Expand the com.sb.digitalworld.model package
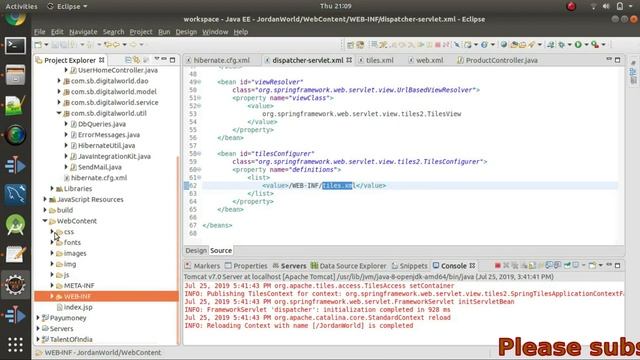This screenshot has width=640, height=360. [59, 91]
